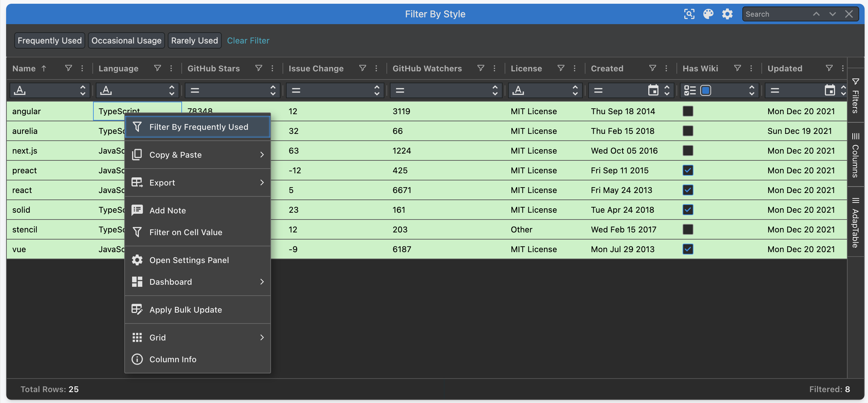Open the calendar picker in Updated filter
Screen dimensions: 868x403
(x=830, y=90)
